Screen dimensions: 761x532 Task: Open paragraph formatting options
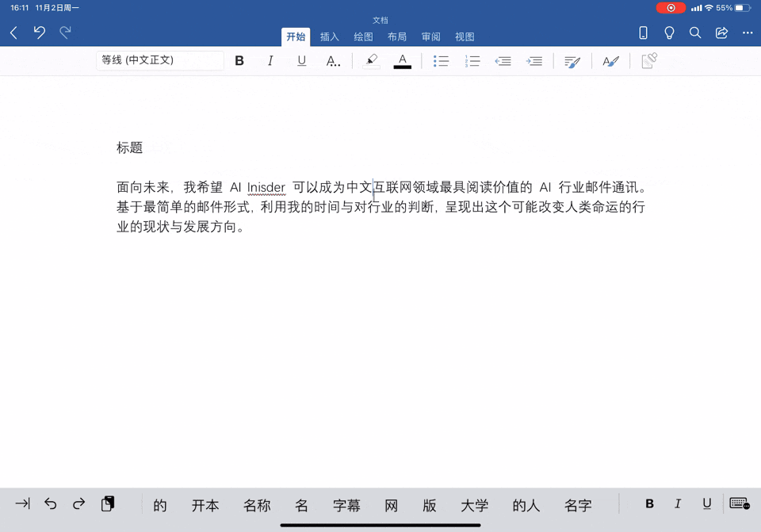(x=572, y=61)
